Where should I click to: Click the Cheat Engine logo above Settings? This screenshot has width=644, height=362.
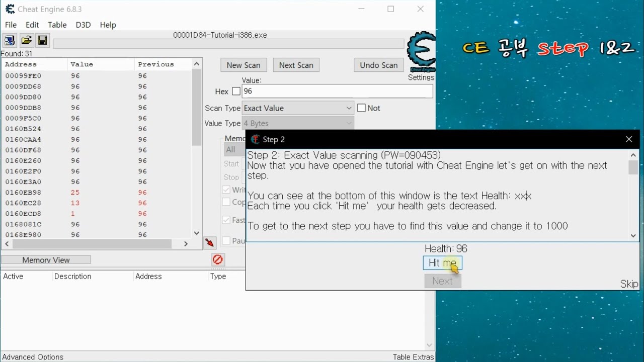(421, 52)
